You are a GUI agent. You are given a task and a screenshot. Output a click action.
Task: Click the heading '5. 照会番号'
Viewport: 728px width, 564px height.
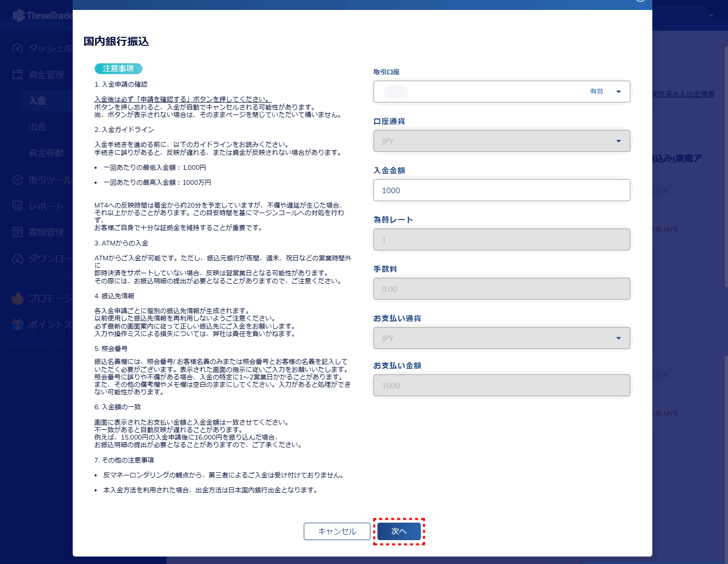111,349
